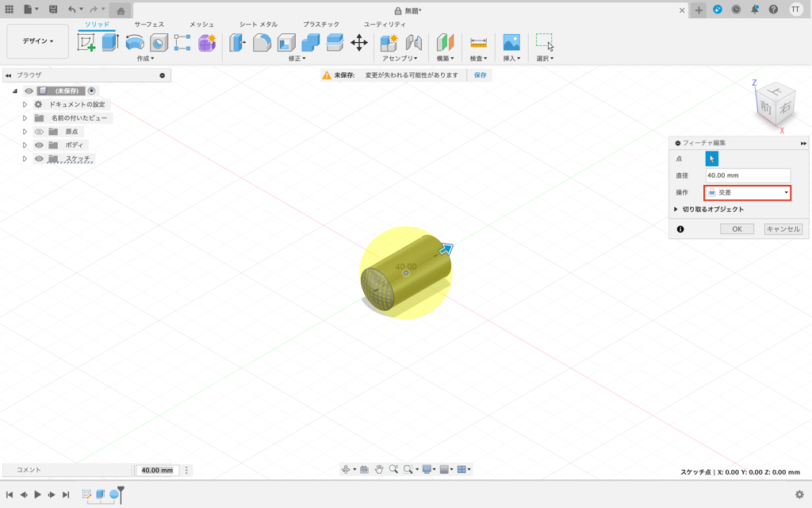Activate the Press Pull tool

[237, 43]
